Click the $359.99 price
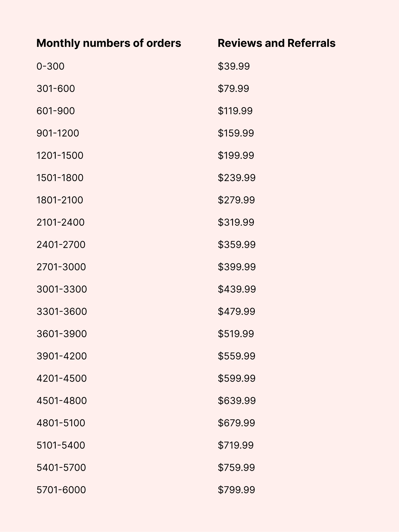 point(237,244)
